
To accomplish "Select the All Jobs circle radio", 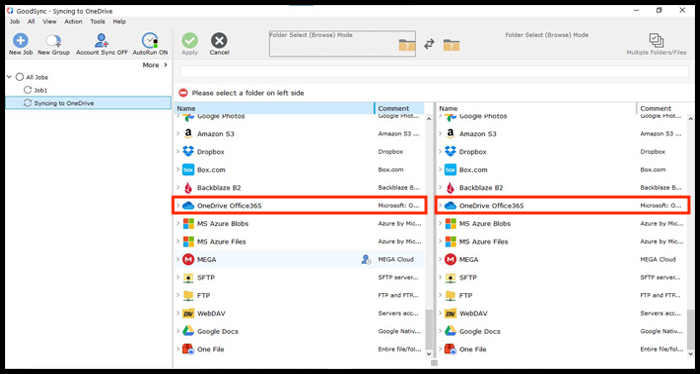I will point(19,77).
